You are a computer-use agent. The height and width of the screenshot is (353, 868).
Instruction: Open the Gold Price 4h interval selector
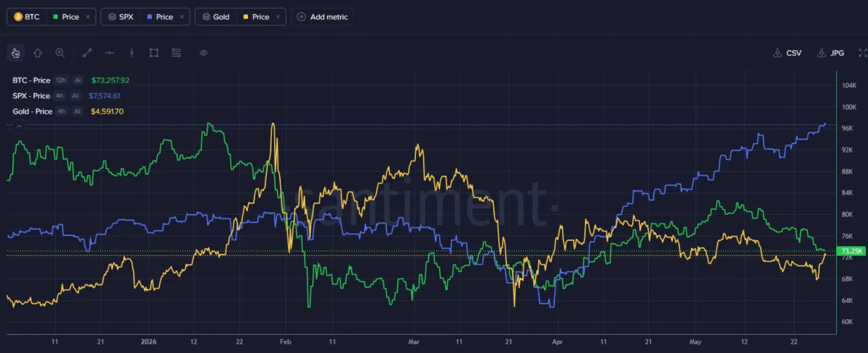click(62, 111)
